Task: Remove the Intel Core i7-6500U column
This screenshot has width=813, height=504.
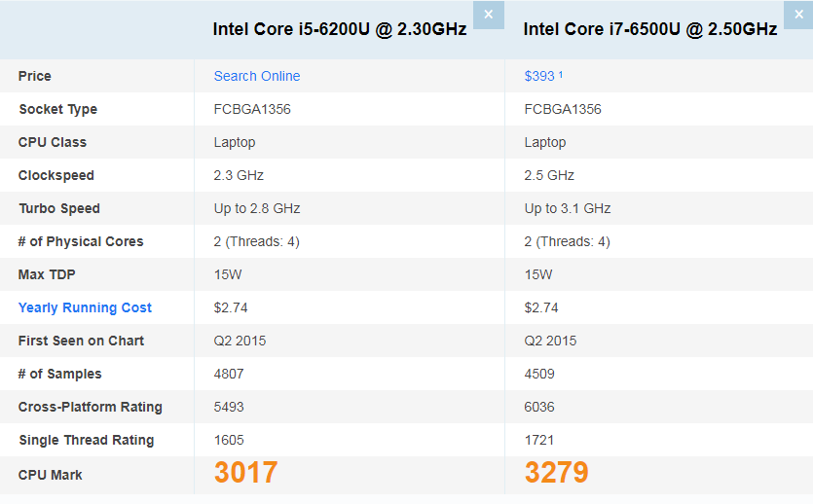Action: 798,15
